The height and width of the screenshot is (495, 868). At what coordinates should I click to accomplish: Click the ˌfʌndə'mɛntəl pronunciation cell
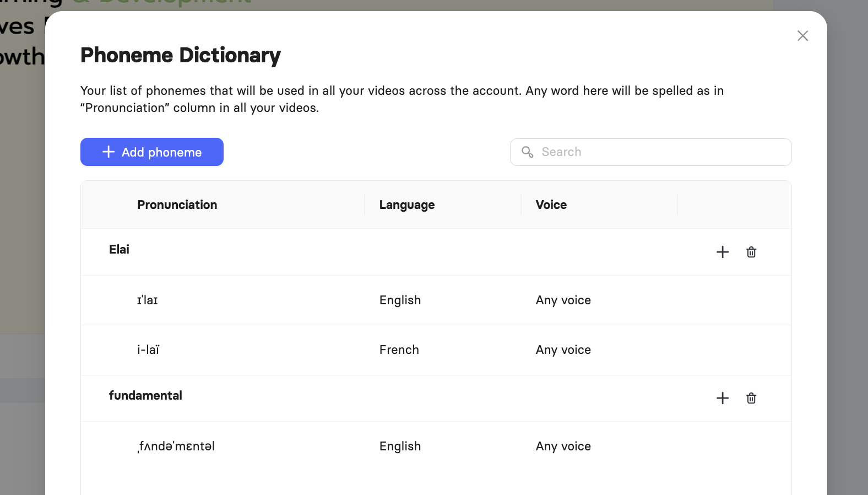coord(176,446)
